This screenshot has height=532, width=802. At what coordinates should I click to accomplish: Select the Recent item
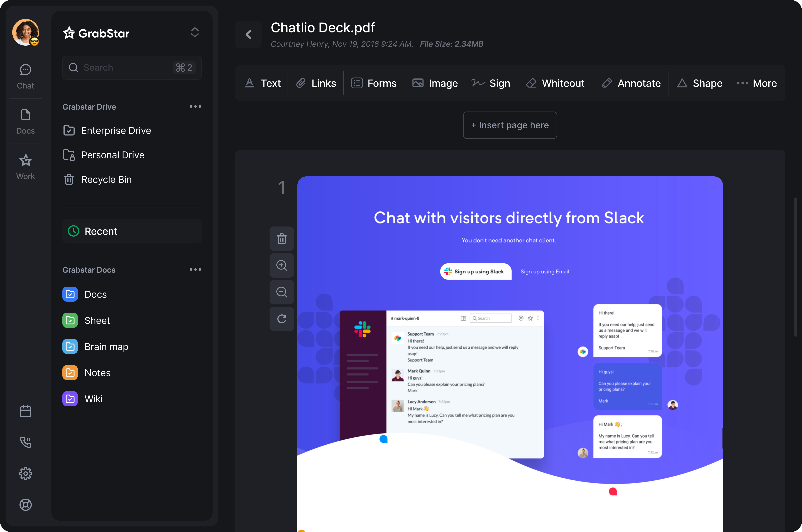tap(132, 231)
